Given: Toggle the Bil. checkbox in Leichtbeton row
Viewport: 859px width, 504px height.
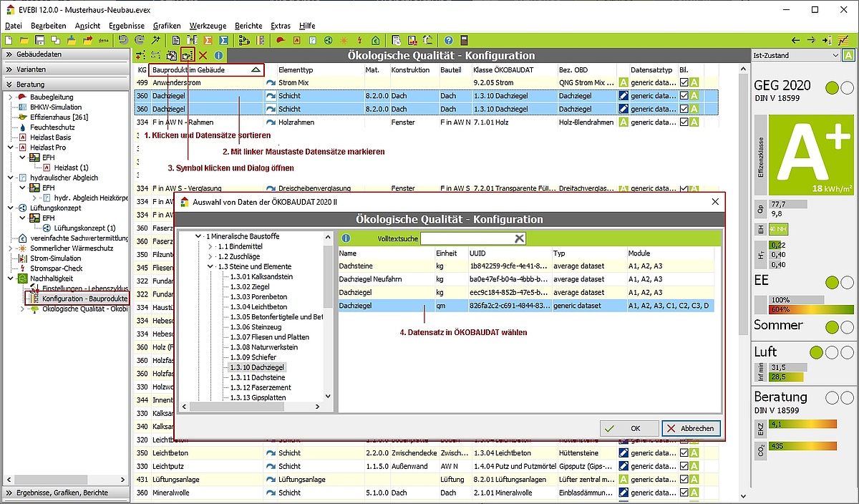Looking at the screenshot, I should tap(684, 453).
